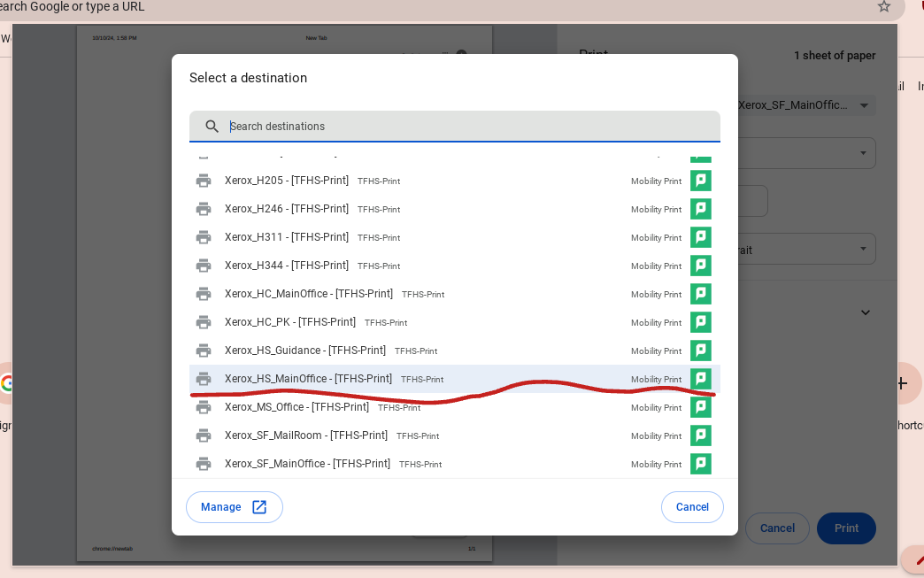The width and height of the screenshot is (924, 578).
Task: Select the Xerox_H205 printer row
Action: [454, 181]
